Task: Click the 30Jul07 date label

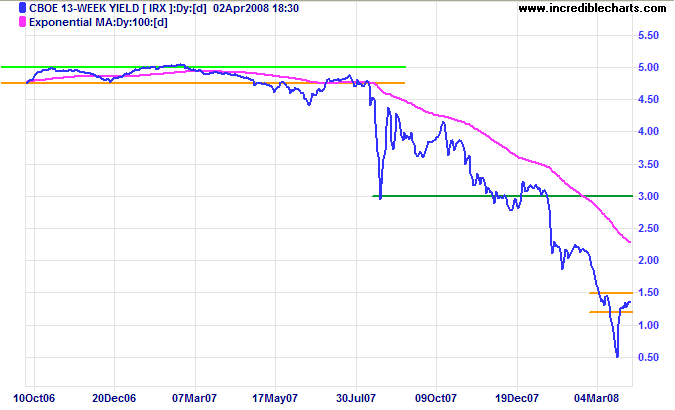Action: coord(356,398)
